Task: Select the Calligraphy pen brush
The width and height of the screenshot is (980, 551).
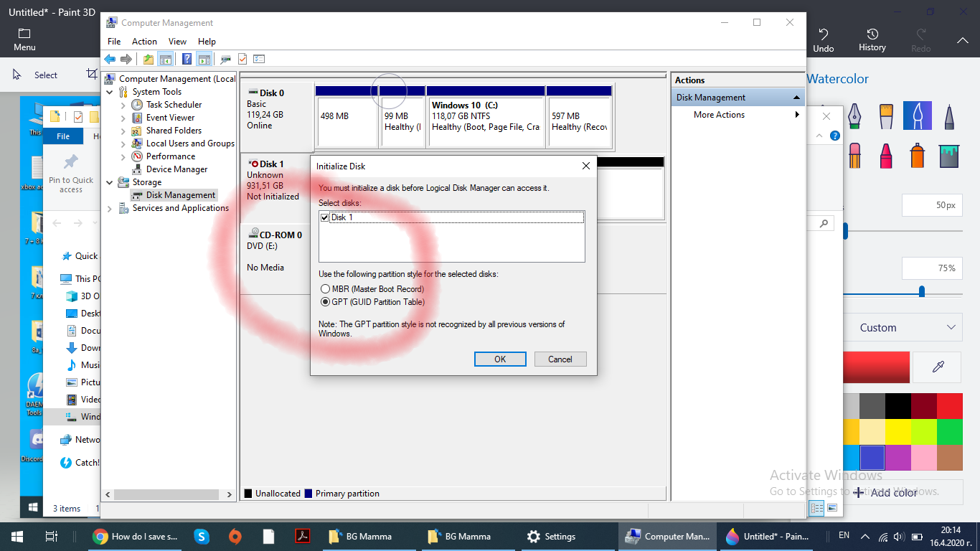Action: [x=854, y=115]
